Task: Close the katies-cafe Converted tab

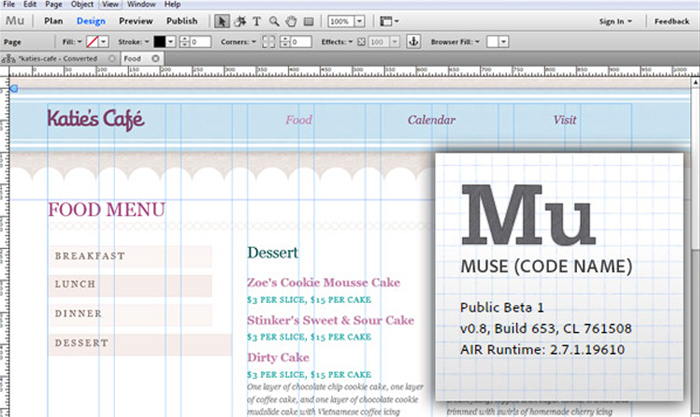Action: (x=112, y=58)
